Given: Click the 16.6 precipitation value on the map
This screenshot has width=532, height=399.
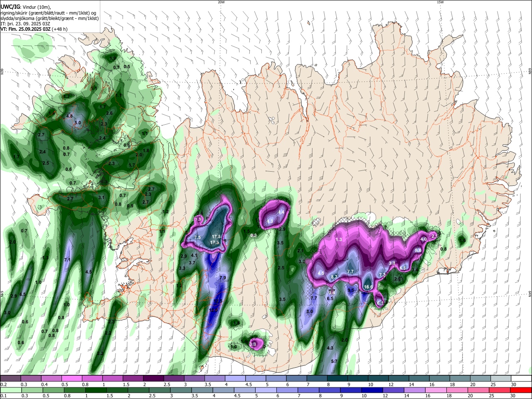Looking at the screenshot, I should [368, 287].
